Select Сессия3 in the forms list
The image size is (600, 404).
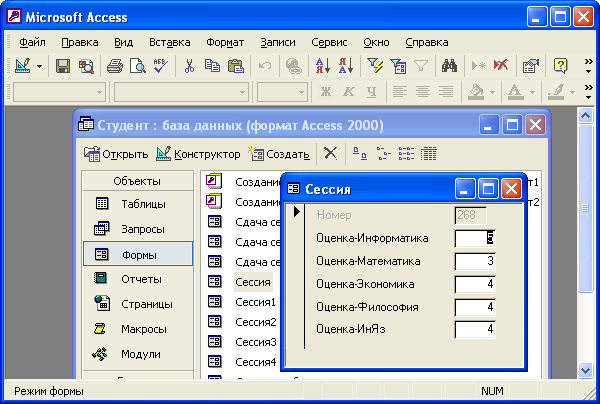tap(256, 342)
